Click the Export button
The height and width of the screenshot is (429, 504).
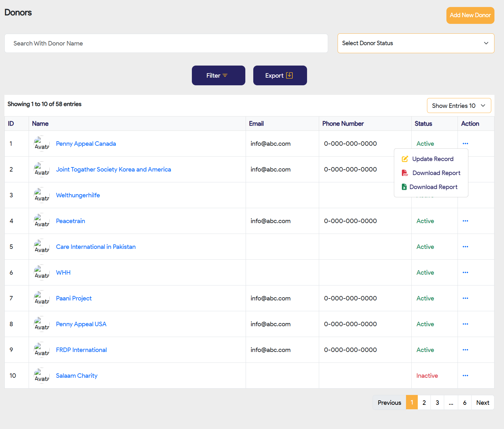pos(280,75)
